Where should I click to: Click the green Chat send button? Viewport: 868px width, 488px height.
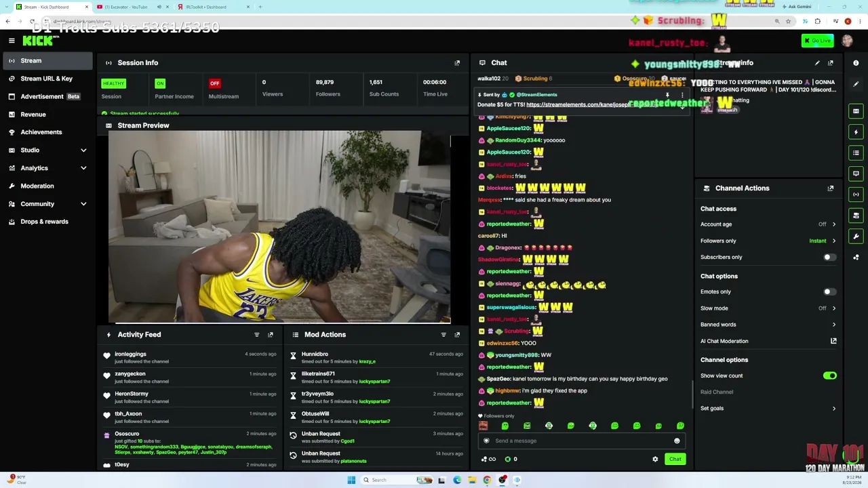(675, 460)
